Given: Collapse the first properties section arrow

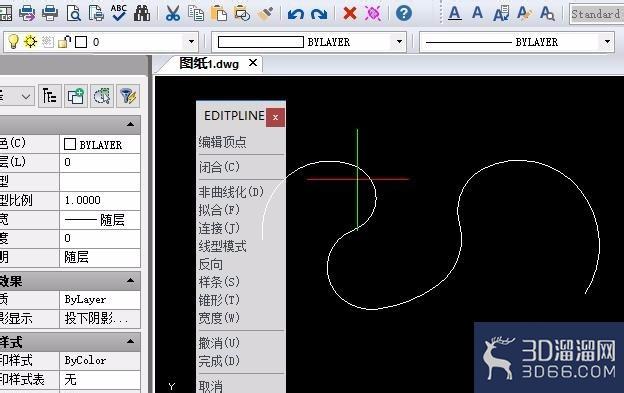Looking at the screenshot, I should tap(130, 125).
